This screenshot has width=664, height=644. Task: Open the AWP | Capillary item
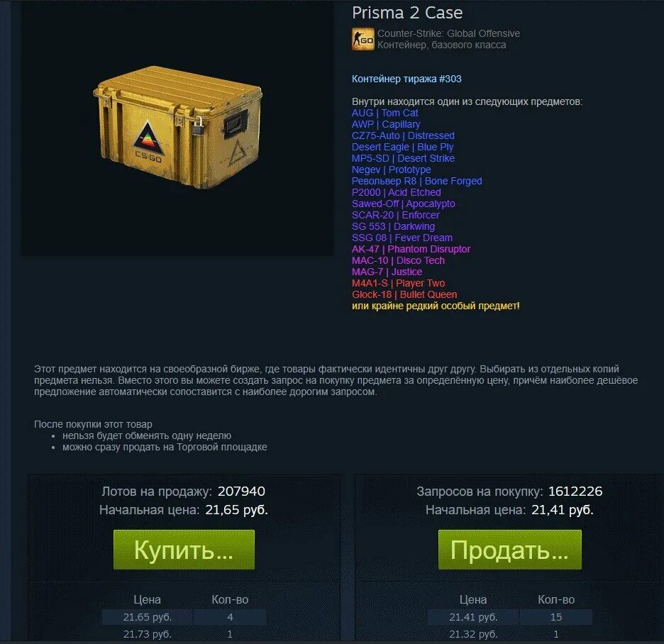[386, 125]
